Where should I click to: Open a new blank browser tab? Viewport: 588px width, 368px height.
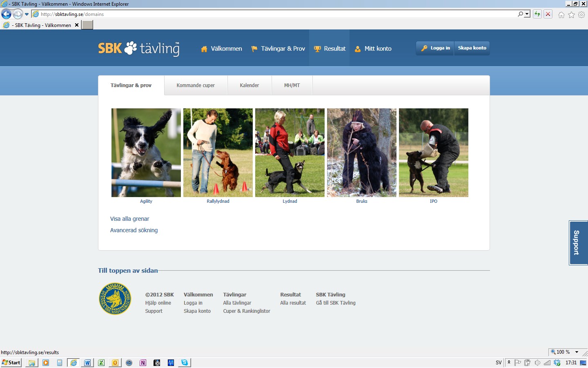87,25
